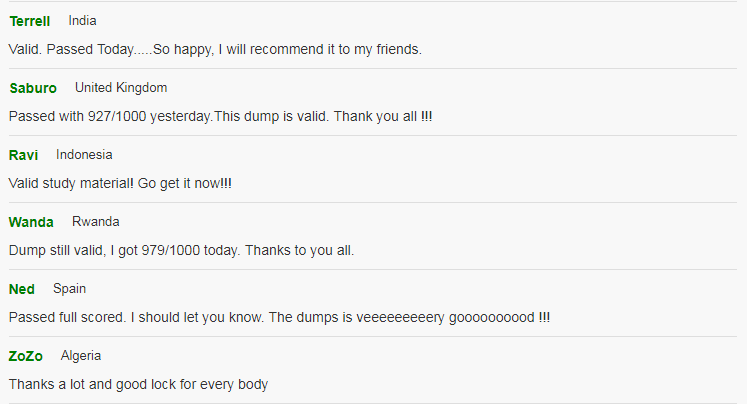747x404 pixels.
Task: Click reviewer name Terrell
Action: [x=30, y=21]
